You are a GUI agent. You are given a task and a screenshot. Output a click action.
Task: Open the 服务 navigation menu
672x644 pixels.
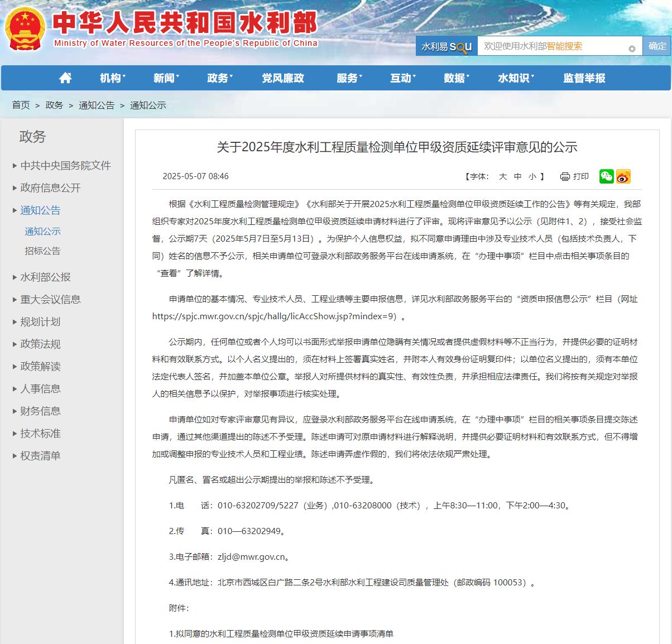tap(349, 78)
